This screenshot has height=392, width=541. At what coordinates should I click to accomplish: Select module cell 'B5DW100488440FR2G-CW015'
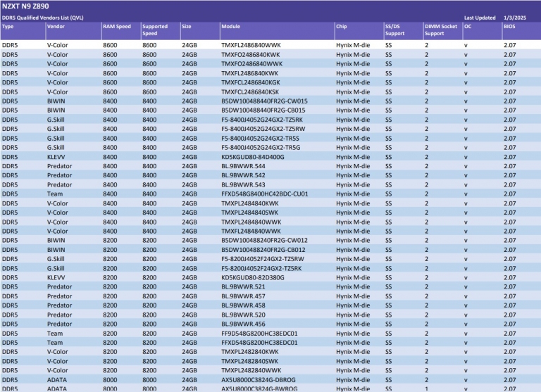[x=265, y=101]
